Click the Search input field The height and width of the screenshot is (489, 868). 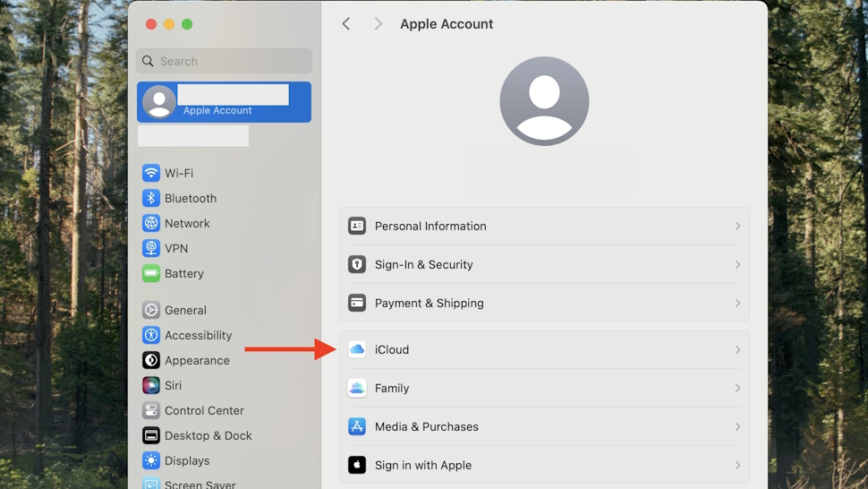[x=225, y=61]
